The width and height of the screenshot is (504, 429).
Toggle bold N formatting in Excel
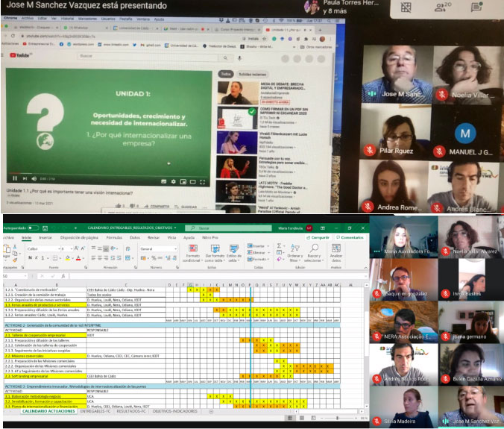pos(30,257)
